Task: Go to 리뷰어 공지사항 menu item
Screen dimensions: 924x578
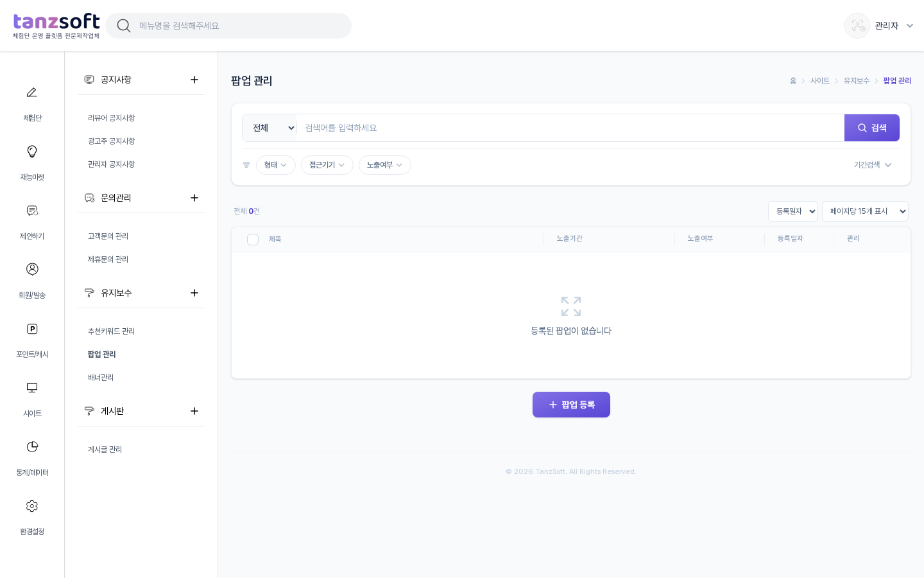Action: pyautogui.click(x=112, y=118)
